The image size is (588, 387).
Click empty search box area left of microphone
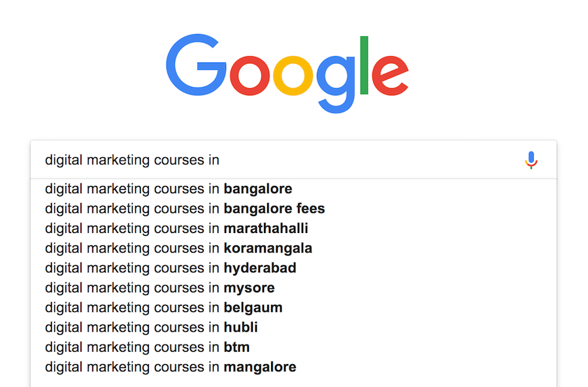(x=371, y=161)
